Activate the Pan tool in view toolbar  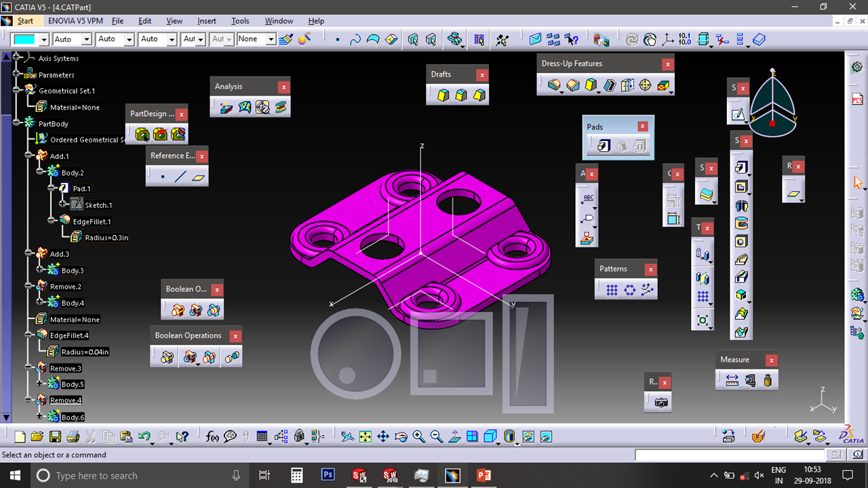382,436
